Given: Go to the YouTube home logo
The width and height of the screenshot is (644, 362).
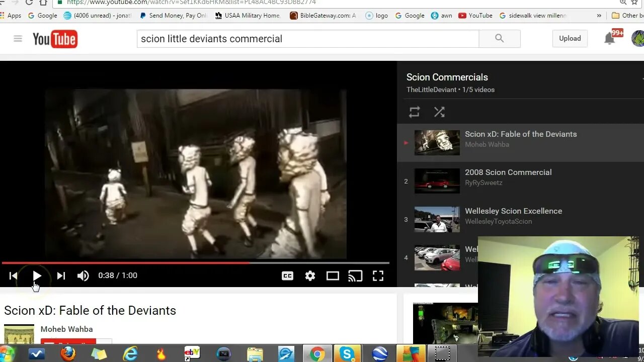Looking at the screenshot, I should (x=55, y=39).
